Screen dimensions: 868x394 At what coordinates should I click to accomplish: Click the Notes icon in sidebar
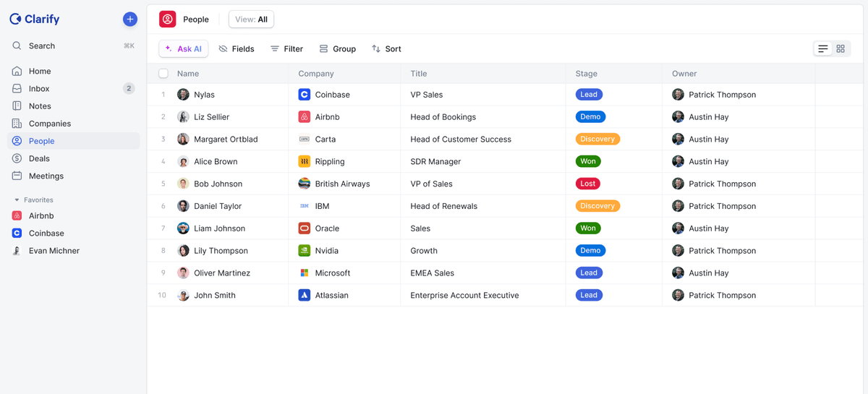coord(17,106)
